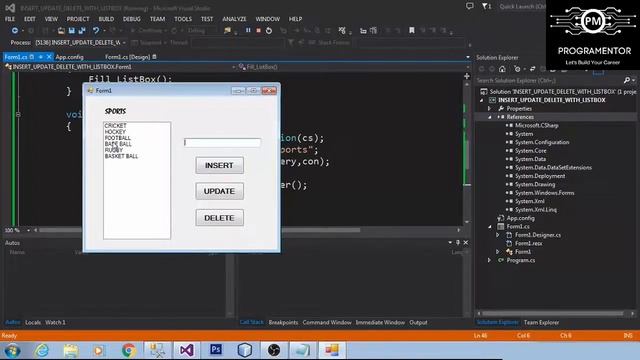Open the Immediate Window tab

coord(380,322)
